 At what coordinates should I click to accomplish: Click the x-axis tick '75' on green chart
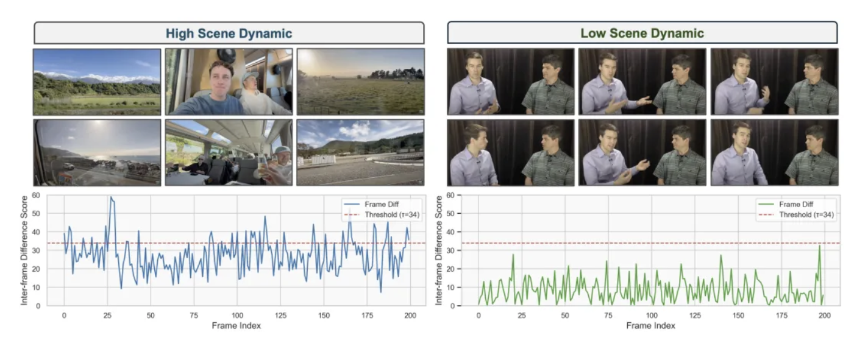tap(608, 315)
